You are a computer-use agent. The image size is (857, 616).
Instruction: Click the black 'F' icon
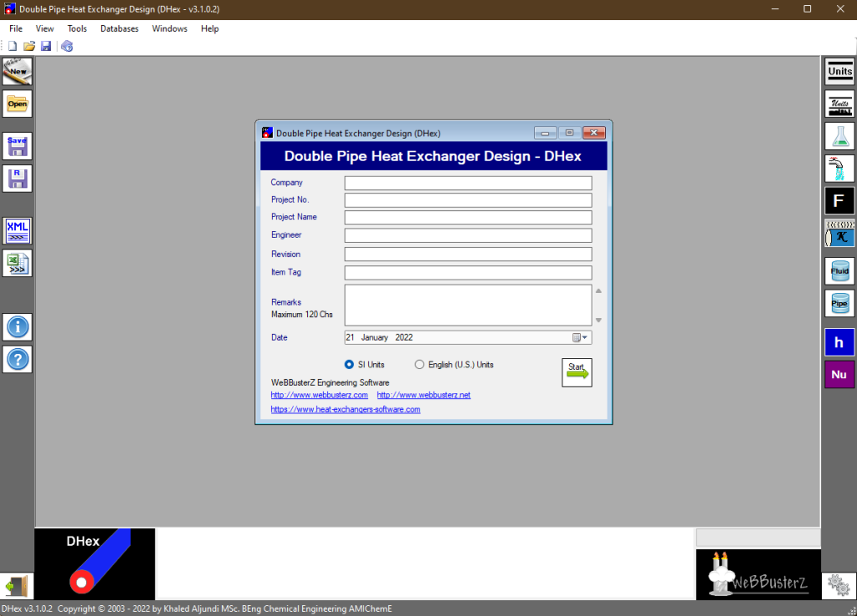[839, 201]
